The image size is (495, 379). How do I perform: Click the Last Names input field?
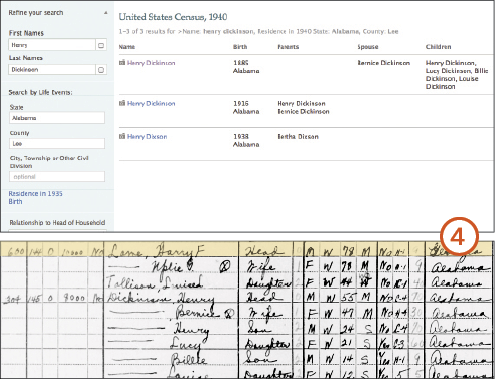click(52, 70)
